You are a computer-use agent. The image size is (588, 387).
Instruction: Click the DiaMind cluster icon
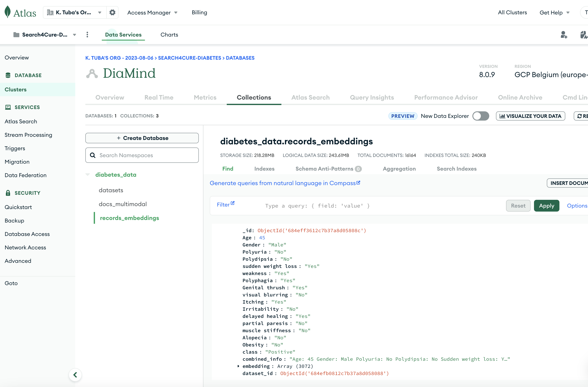pyautogui.click(x=92, y=74)
